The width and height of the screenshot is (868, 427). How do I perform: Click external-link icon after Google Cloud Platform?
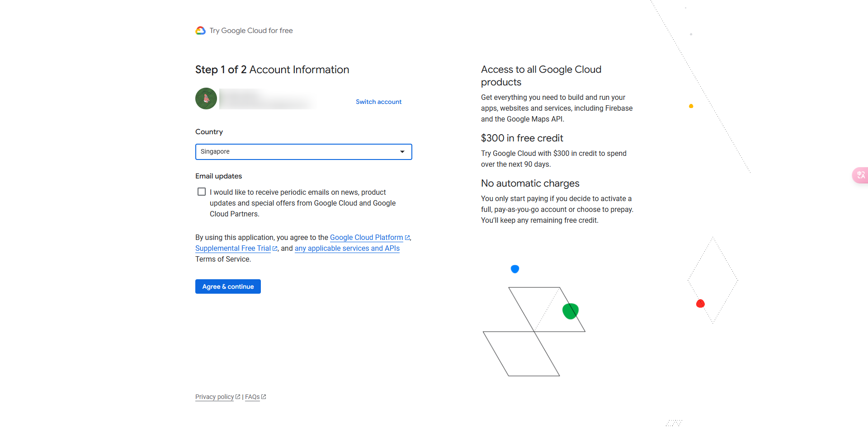click(x=407, y=238)
